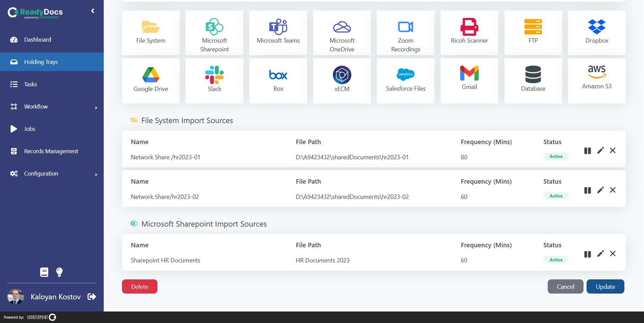
Task: Select the Dropbox source tile
Action: pyautogui.click(x=597, y=33)
